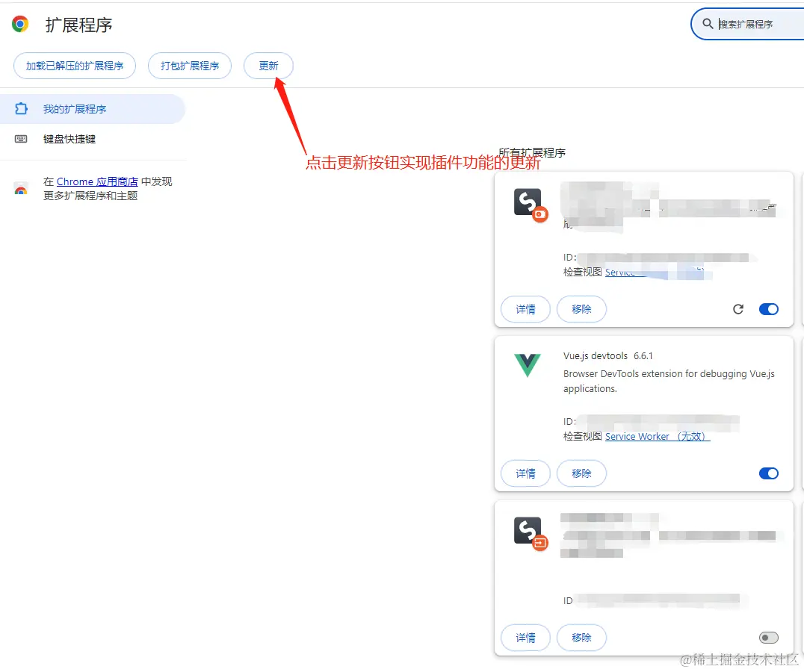Click the third extension's S icon

[531, 534]
